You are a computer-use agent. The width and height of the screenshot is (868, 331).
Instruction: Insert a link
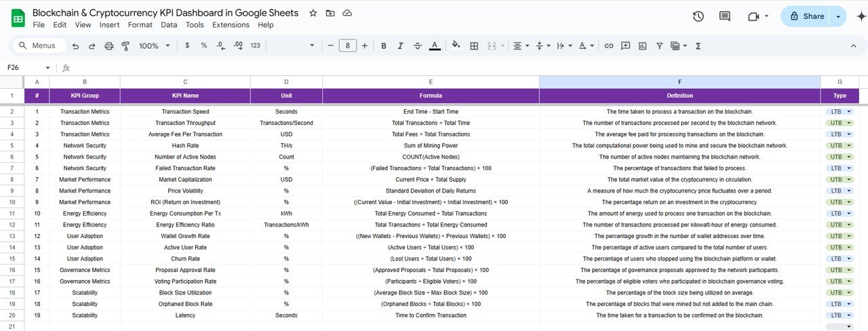point(608,45)
